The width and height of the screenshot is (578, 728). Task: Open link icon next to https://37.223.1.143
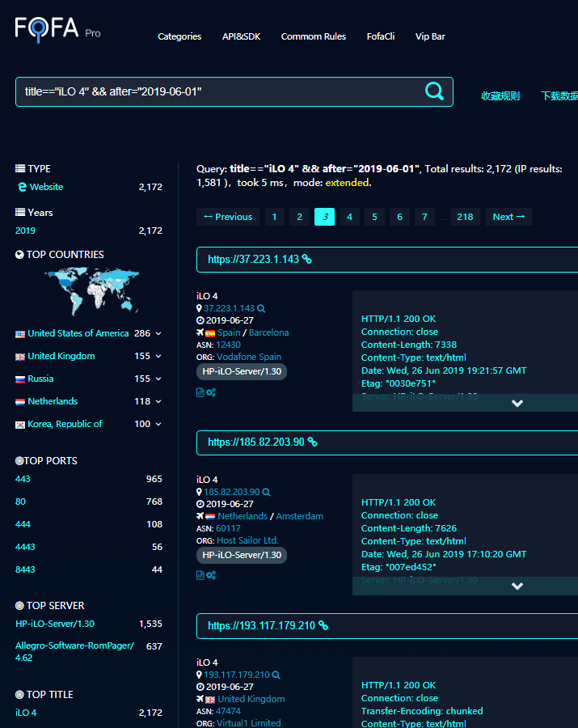(x=307, y=260)
